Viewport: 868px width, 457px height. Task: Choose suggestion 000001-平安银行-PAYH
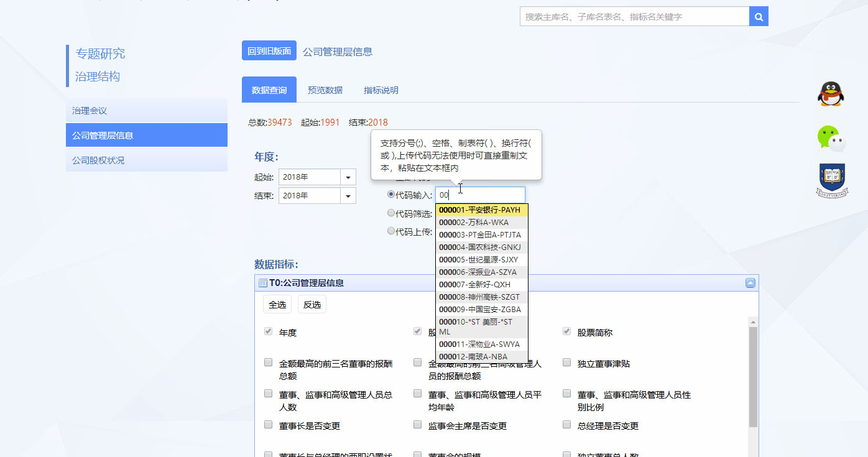tap(482, 210)
